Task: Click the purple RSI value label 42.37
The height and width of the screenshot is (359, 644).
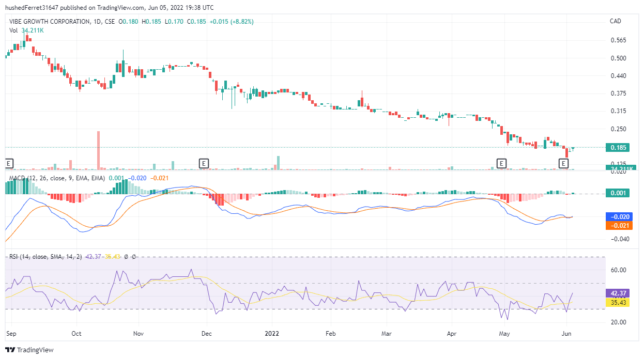Action: [619, 293]
